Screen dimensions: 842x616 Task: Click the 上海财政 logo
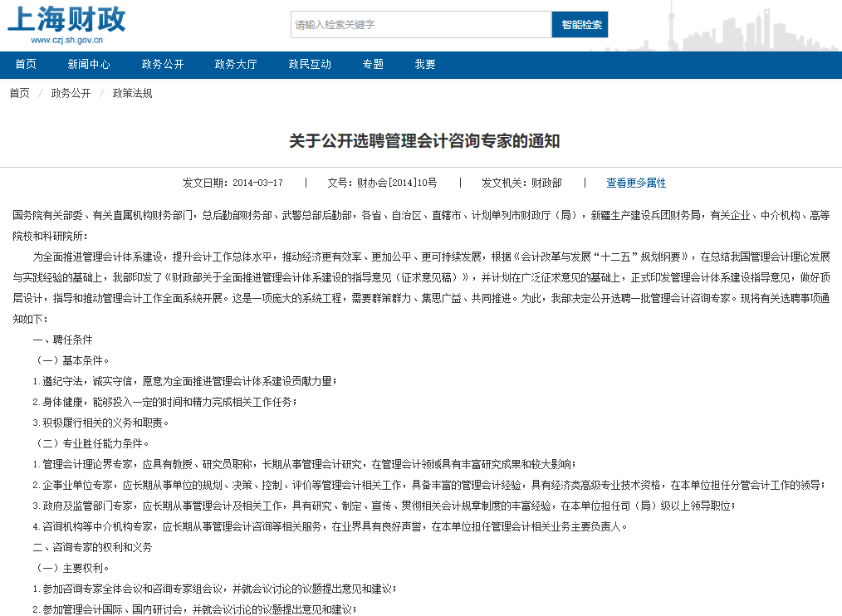pyautogui.click(x=66, y=19)
